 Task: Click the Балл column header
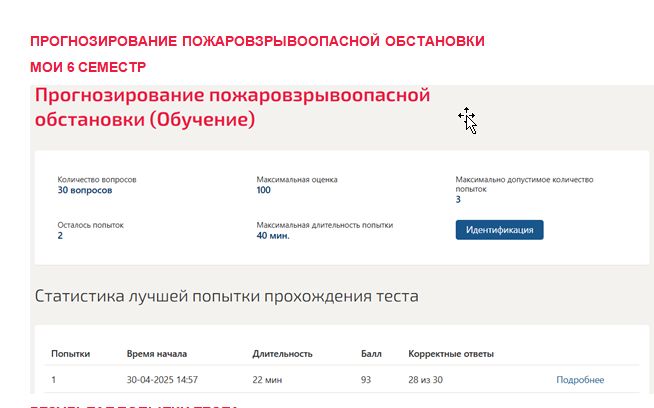coord(371,354)
